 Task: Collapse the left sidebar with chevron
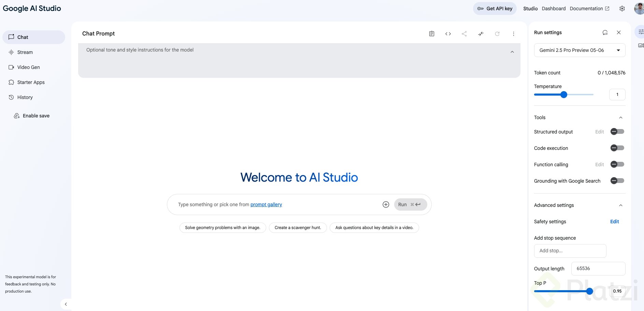click(x=66, y=304)
